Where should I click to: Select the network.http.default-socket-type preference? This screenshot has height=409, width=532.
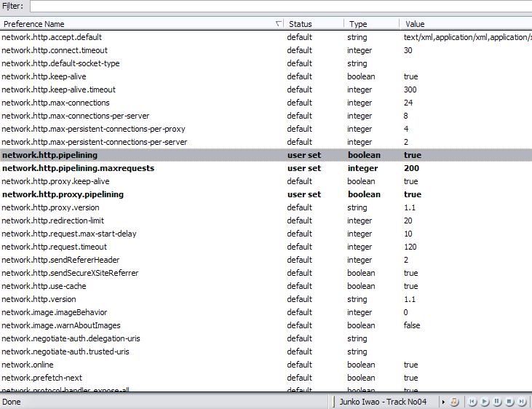tap(60, 63)
